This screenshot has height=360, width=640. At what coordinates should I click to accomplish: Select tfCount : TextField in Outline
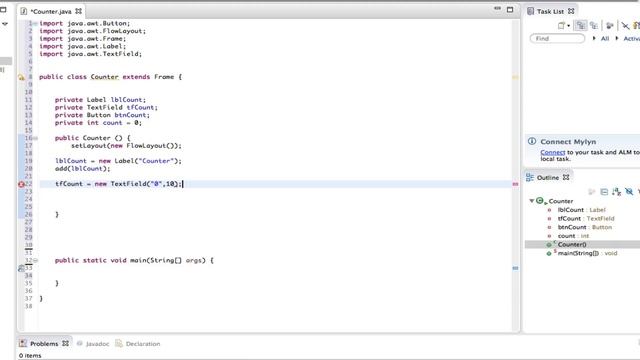click(x=586, y=218)
